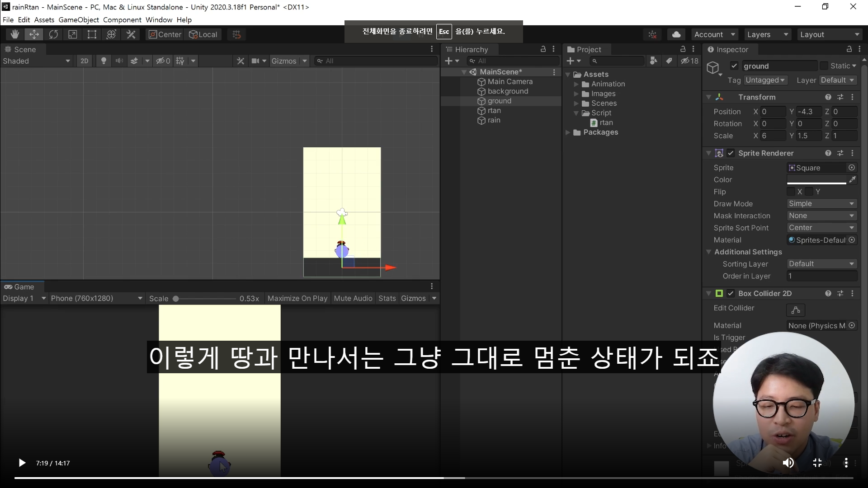868x488 pixels.
Task: Open the Tag Untagged dropdown
Action: (x=765, y=80)
